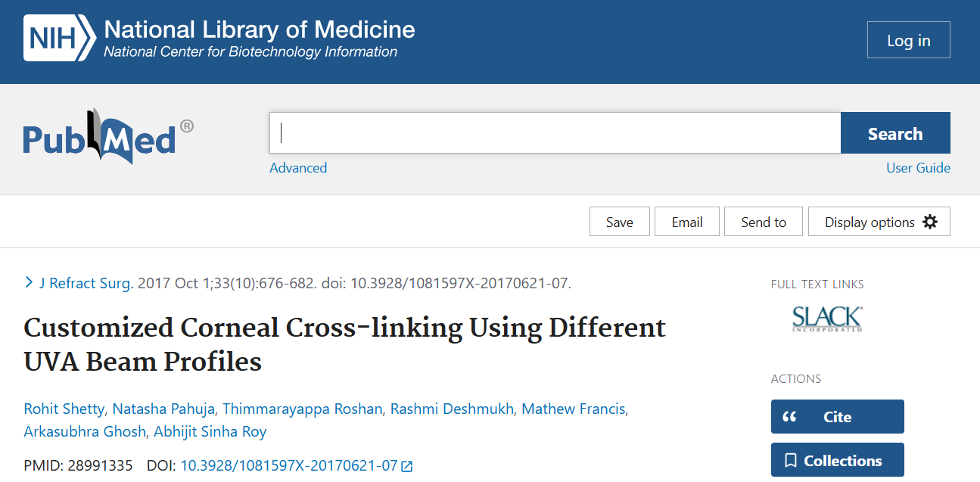Expand the journal citation chevron
980x482 pixels.
tap(28, 281)
